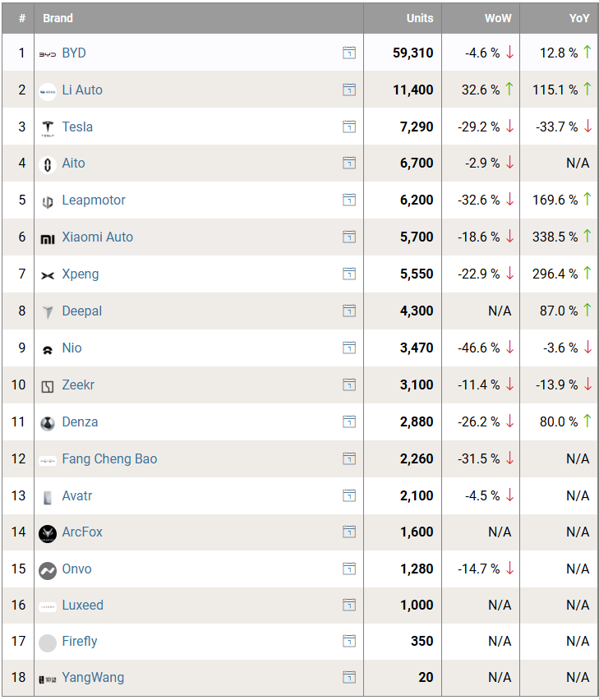This screenshot has width=599, height=700.
Task: Click the Onvo brand logo
Action: click(x=48, y=570)
